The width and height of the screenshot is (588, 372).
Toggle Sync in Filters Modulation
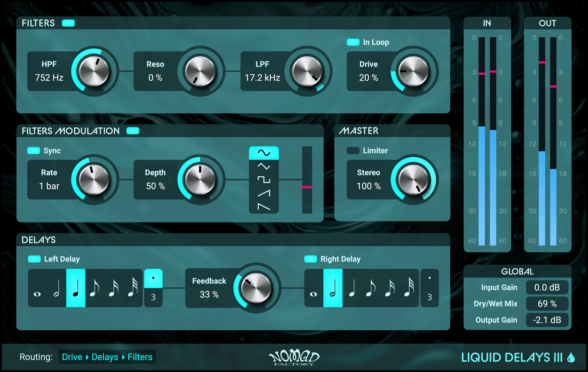[x=33, y=150]
